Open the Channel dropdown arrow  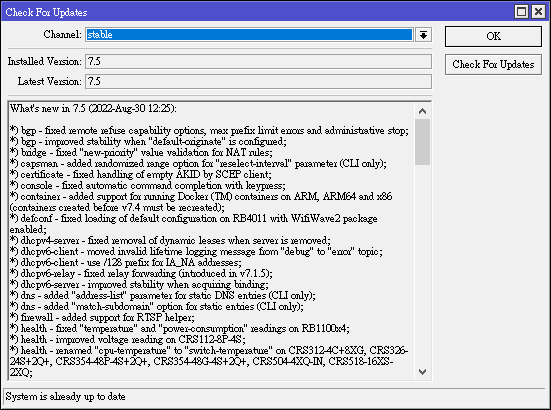[423, 35]
